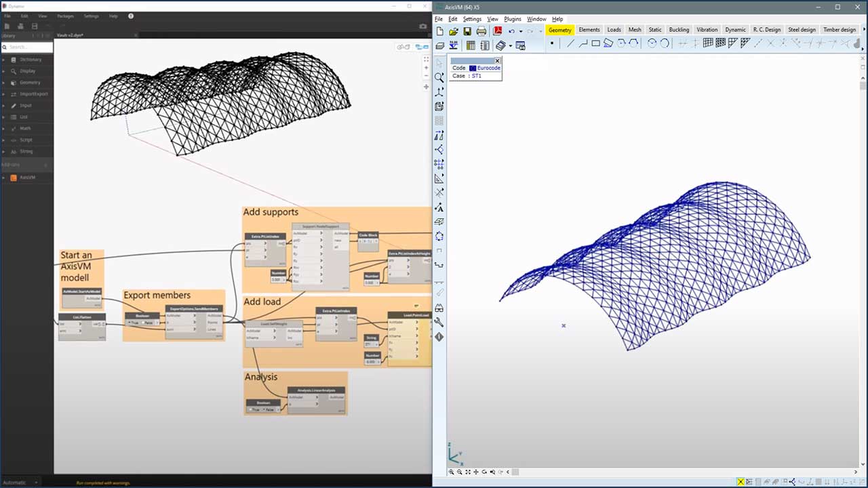Select True on the Export members Boolean node
Image resolution: width=868 pixels, height=488 pixels.
132,323
